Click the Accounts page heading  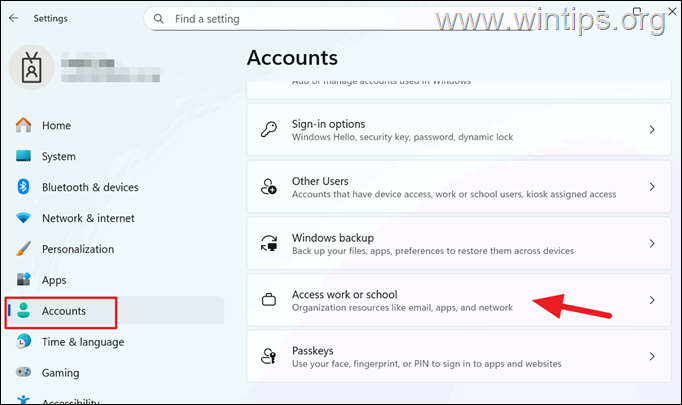[292, 58]
